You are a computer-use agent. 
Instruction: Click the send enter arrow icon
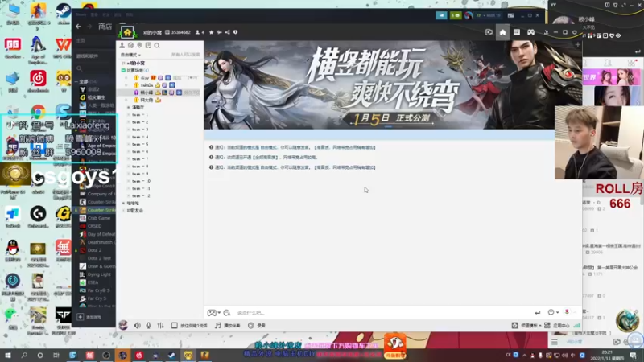(x=538, y=313)
